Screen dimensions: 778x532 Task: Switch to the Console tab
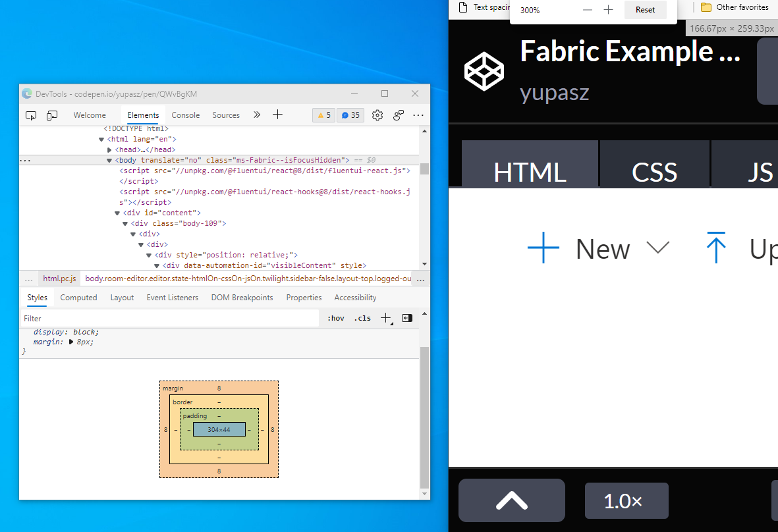(x=186, y=115)
